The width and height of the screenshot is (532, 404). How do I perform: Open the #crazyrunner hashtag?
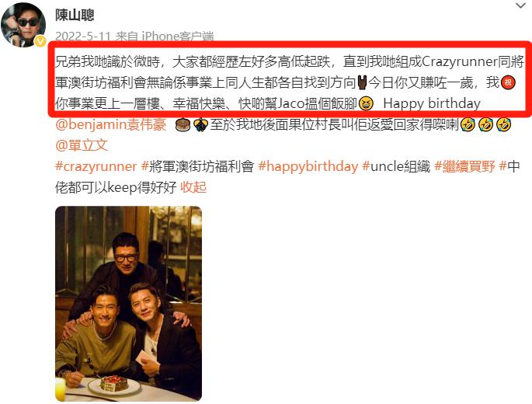click(96, 166)
